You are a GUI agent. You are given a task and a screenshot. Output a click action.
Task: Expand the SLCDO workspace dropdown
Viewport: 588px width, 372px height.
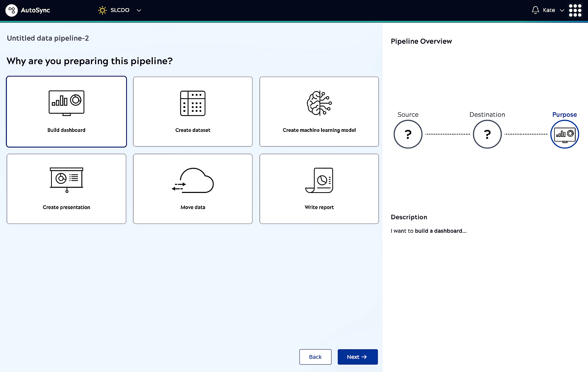point(139,10)
